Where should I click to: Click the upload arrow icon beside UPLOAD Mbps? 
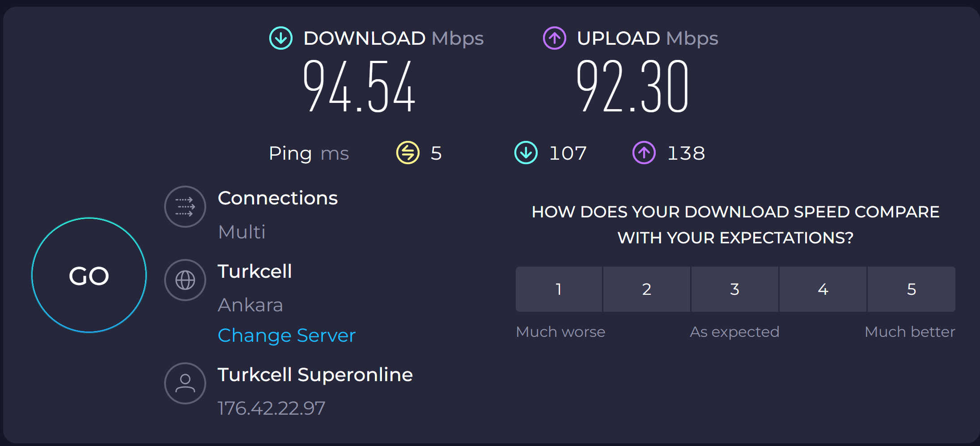pyautogui.click(x=554, y=38)
